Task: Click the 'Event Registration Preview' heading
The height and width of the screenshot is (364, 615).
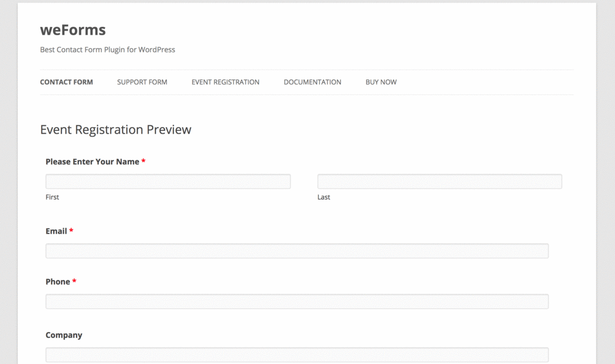Action: (116, 129)
